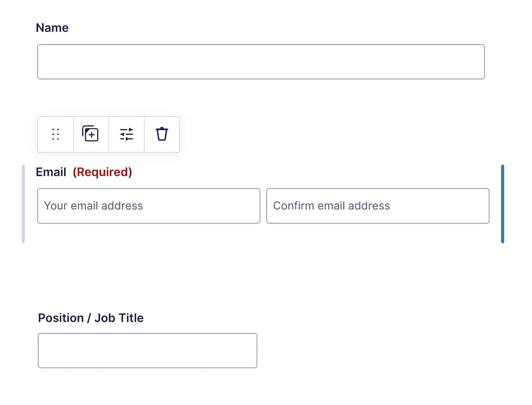
Task: Click the Position / Job Title input box
Action: point(148,350)
